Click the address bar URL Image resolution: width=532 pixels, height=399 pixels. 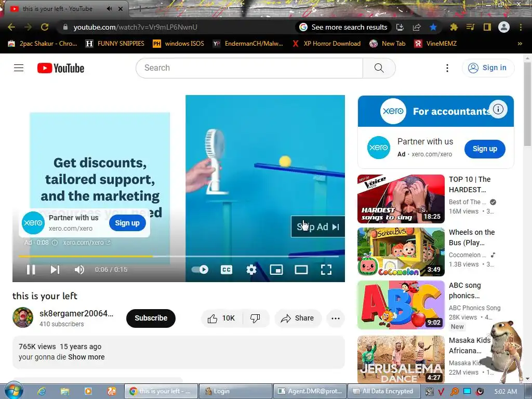(136, 27)
